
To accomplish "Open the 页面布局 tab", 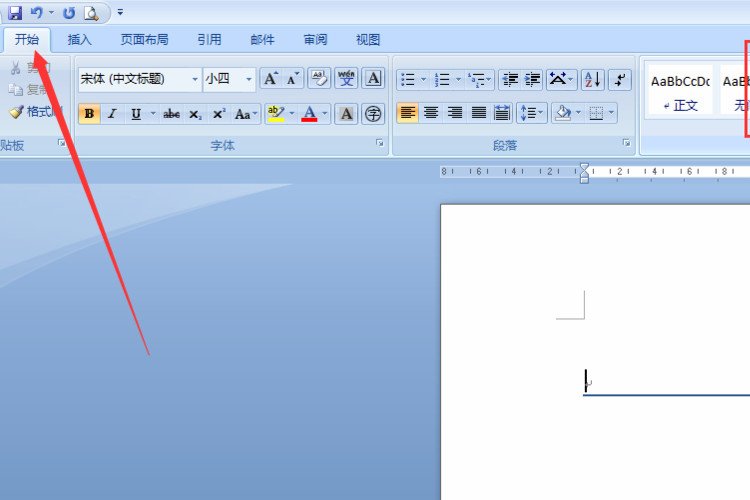I will click(144, 40).
